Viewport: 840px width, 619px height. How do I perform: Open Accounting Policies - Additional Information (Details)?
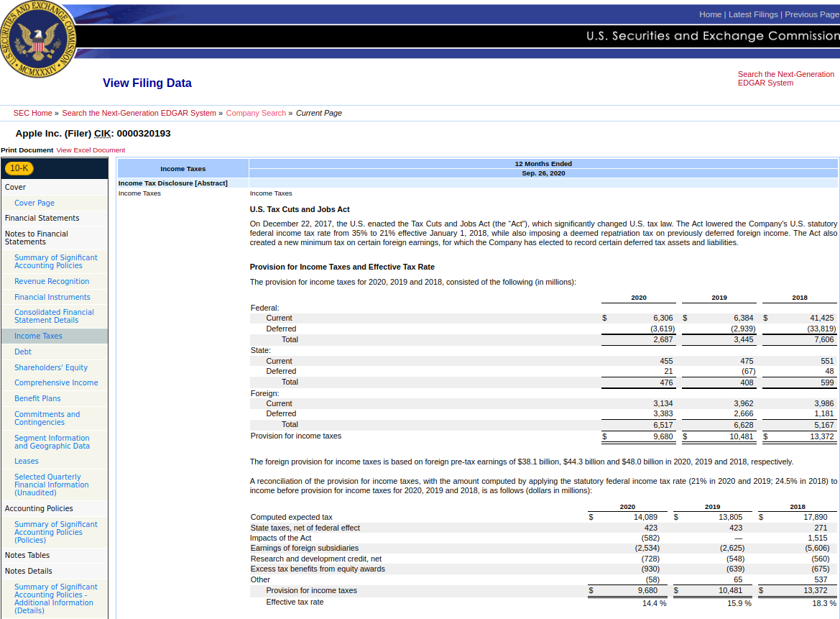[x=56, y=599]
